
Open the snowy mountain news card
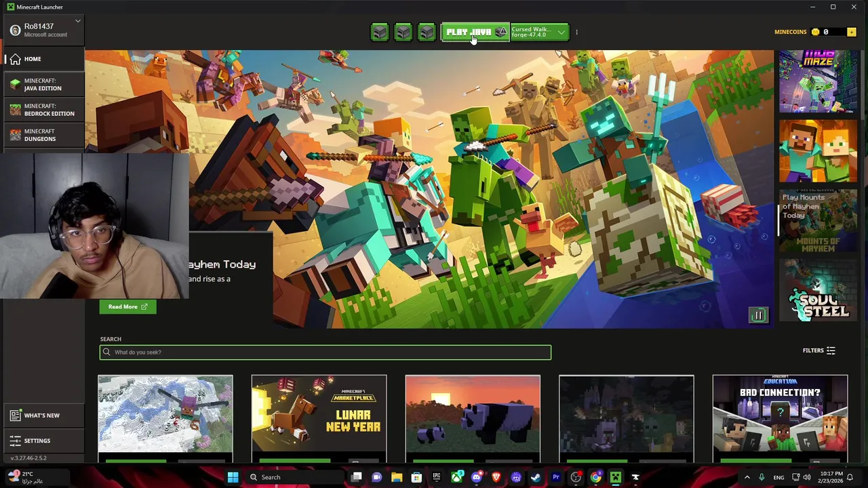pos(165,419)
